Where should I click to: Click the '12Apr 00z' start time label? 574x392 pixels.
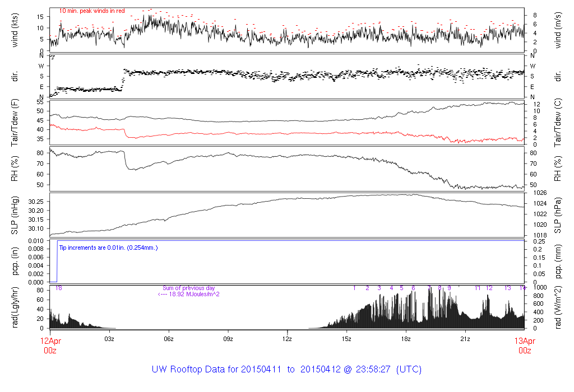click(50, 346)
